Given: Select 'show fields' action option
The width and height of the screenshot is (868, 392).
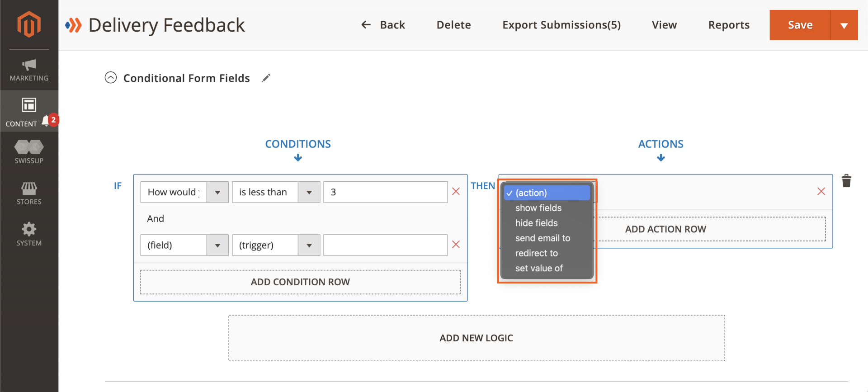Looking at the screenshot, I should [x=547, y=208].
